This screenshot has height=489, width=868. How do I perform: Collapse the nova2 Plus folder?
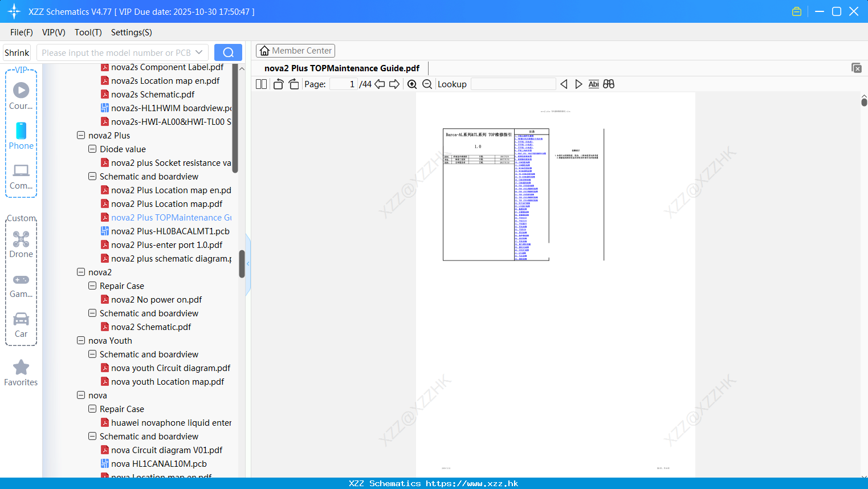[81, 136]
